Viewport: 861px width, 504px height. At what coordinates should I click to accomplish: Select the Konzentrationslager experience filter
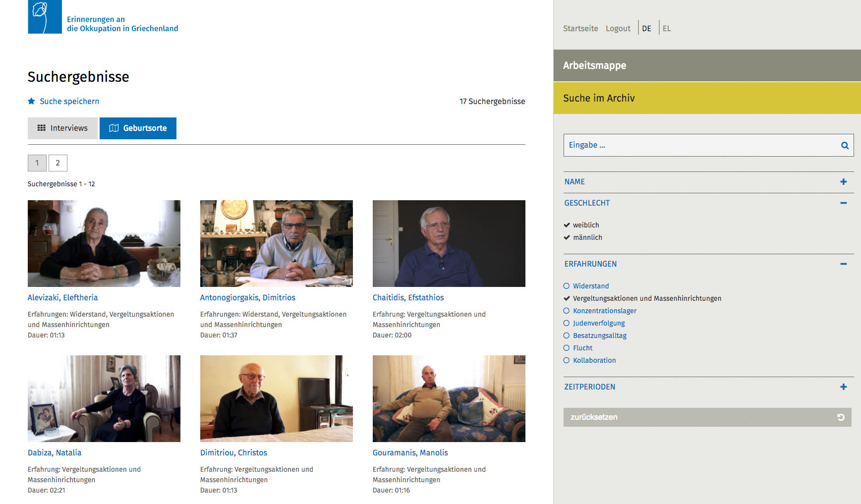pyautogui.click(x=567, y=311)
